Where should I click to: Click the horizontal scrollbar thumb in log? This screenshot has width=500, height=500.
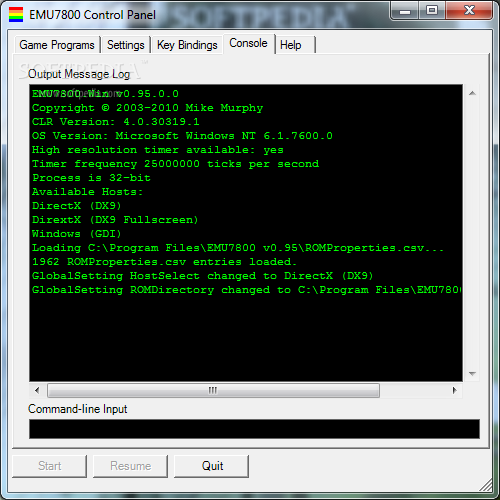coord(213,390)
